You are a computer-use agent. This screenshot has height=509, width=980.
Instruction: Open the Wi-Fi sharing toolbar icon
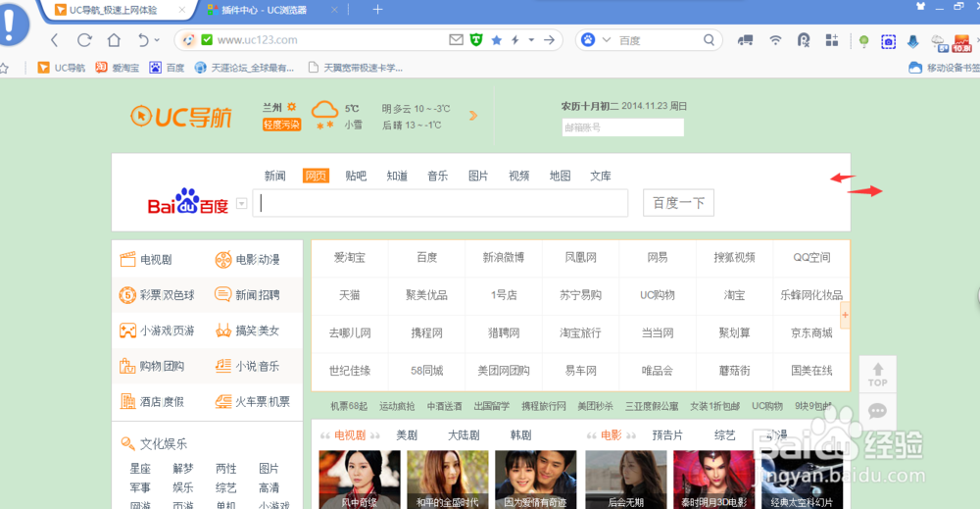775,40
